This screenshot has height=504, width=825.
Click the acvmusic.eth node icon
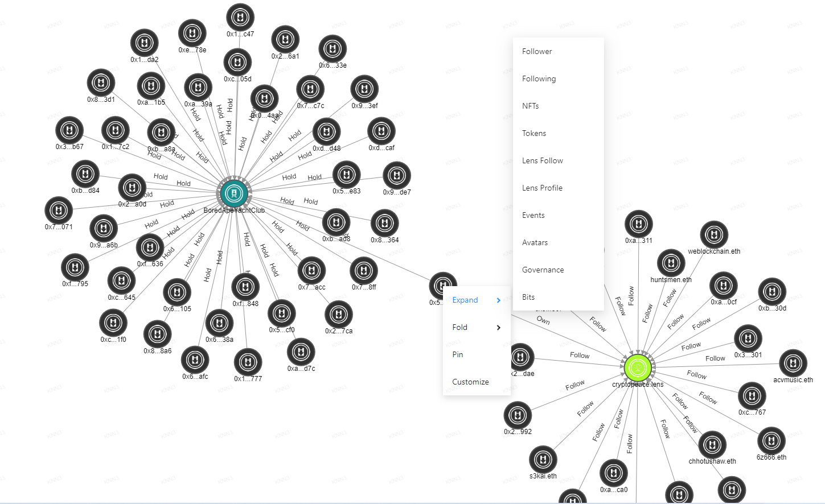(793, 363)
